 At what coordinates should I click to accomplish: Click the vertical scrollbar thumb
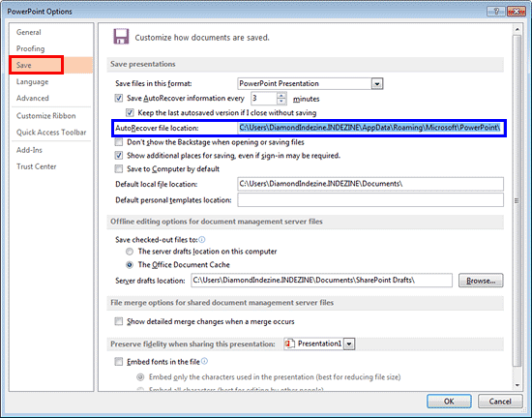(517, 201)
